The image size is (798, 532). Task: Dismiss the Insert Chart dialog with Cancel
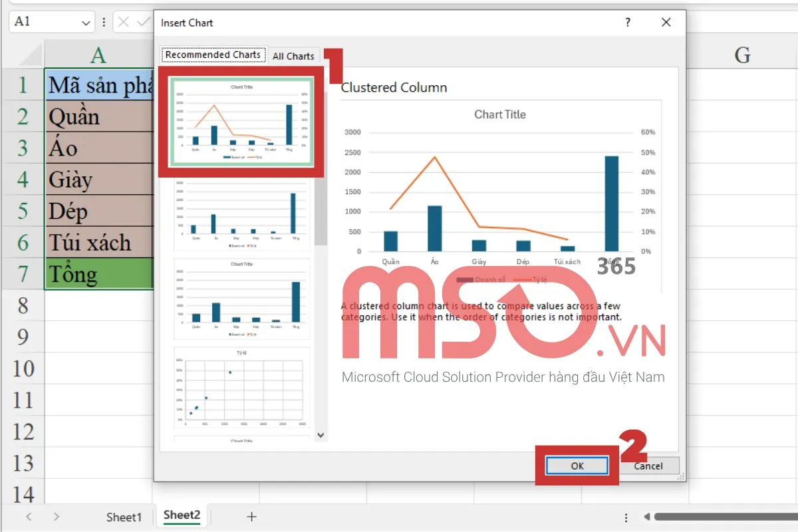[x=650, y=465]
